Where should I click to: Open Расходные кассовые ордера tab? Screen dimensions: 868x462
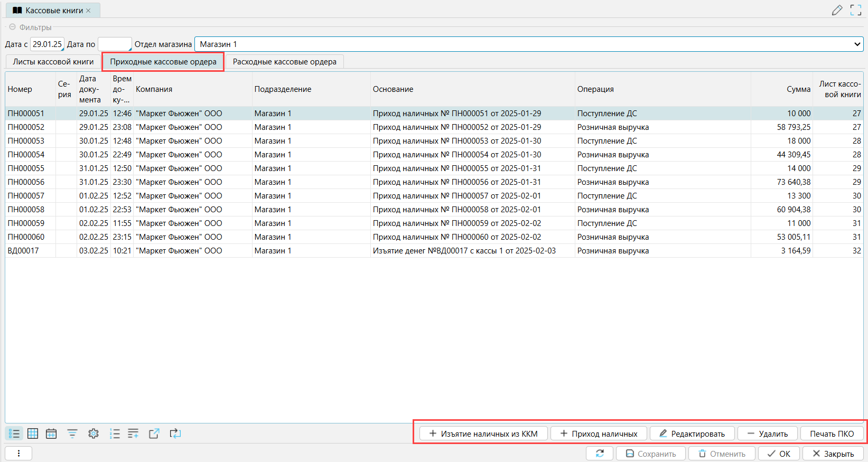pos(284,62)
